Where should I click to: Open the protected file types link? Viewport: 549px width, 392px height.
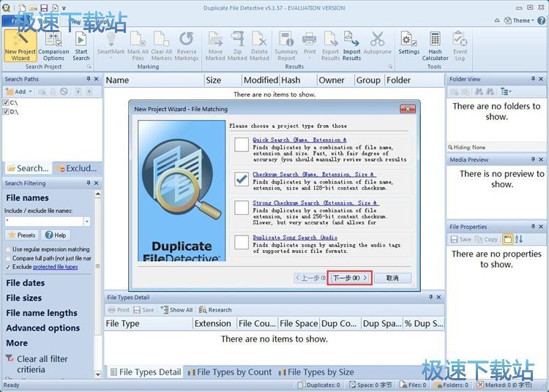pos(56,267)
